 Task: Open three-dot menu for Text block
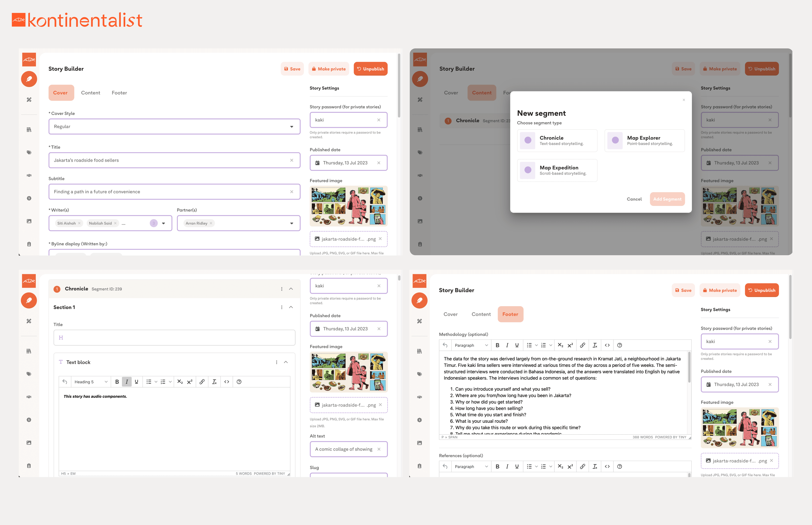tap(276, 362)
